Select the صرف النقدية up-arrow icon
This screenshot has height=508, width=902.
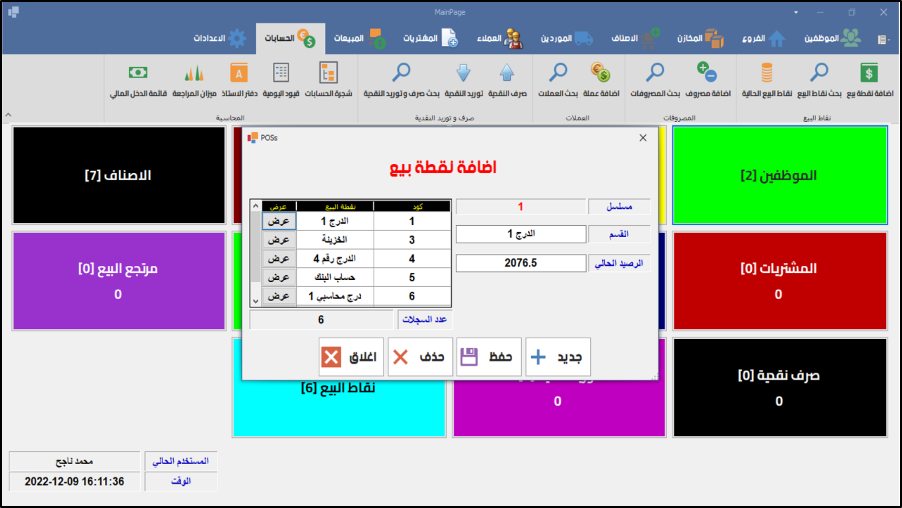coord(507,73)
